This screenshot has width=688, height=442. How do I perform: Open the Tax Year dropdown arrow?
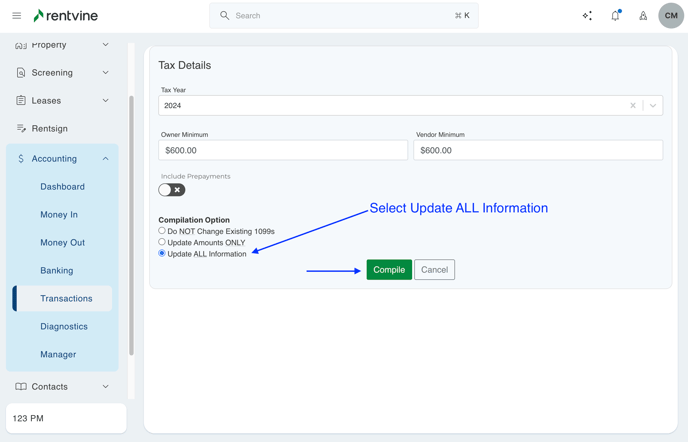coord(653,106)
